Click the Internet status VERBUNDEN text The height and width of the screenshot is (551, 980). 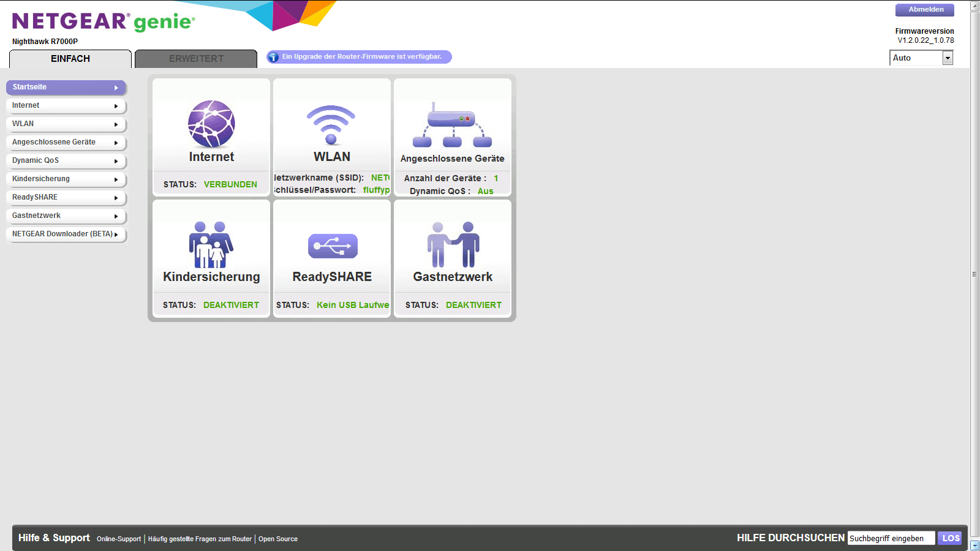[x=230, y=184]
